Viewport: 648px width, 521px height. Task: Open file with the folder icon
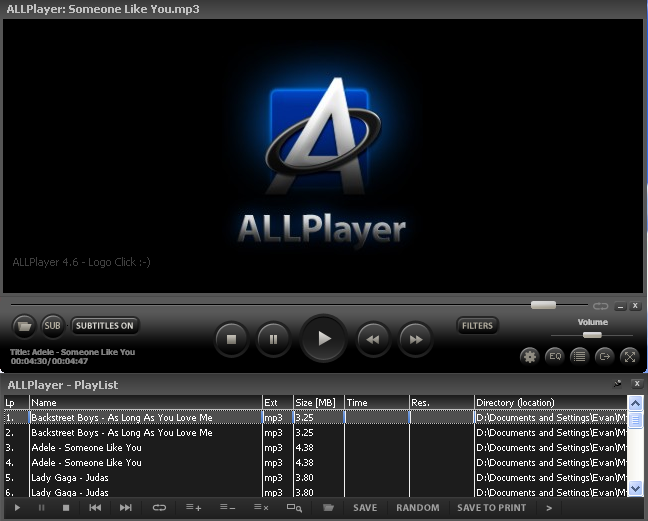pos(24,326)
